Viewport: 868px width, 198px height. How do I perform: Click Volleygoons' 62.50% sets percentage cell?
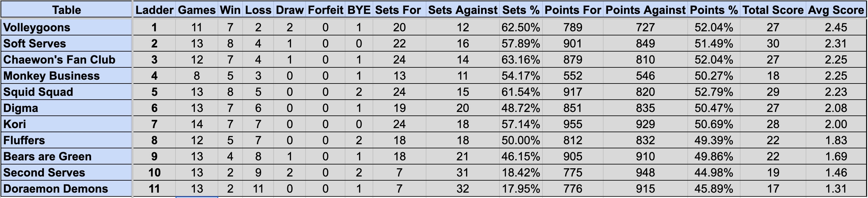(521, 27)
